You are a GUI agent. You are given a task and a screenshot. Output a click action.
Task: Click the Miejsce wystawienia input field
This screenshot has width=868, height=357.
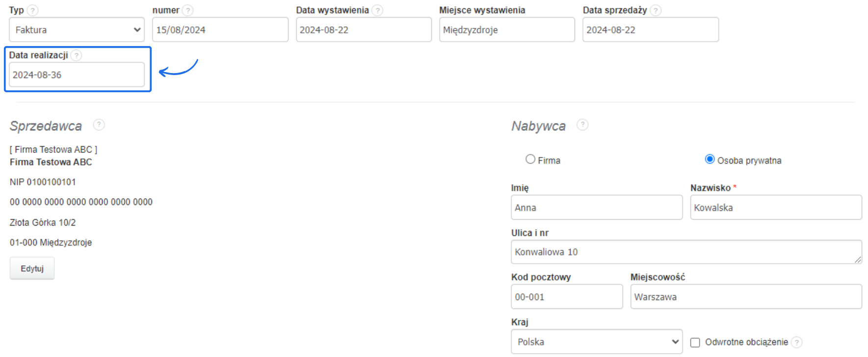tap(507, 30)
